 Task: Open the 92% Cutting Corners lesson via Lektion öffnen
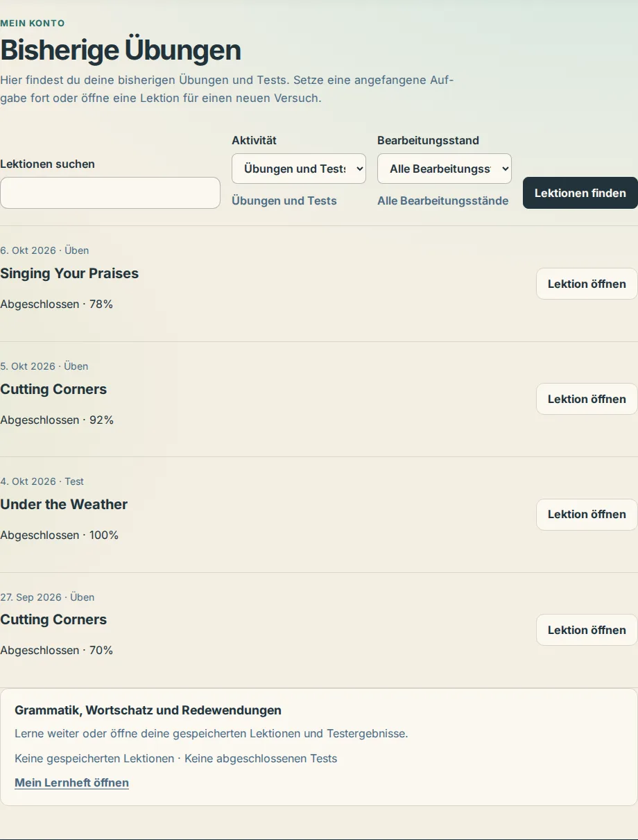pyautogui.click(x=587, y=399)
